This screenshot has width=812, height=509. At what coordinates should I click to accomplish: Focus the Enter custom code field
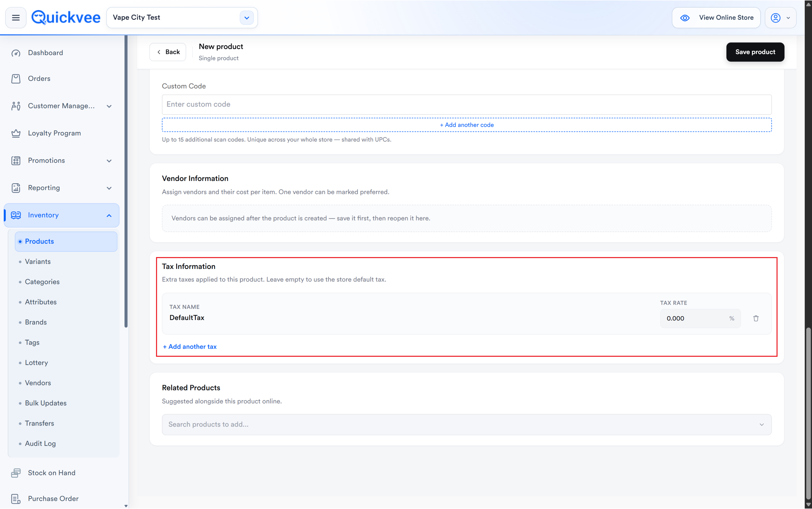click(x=467, y=104)
